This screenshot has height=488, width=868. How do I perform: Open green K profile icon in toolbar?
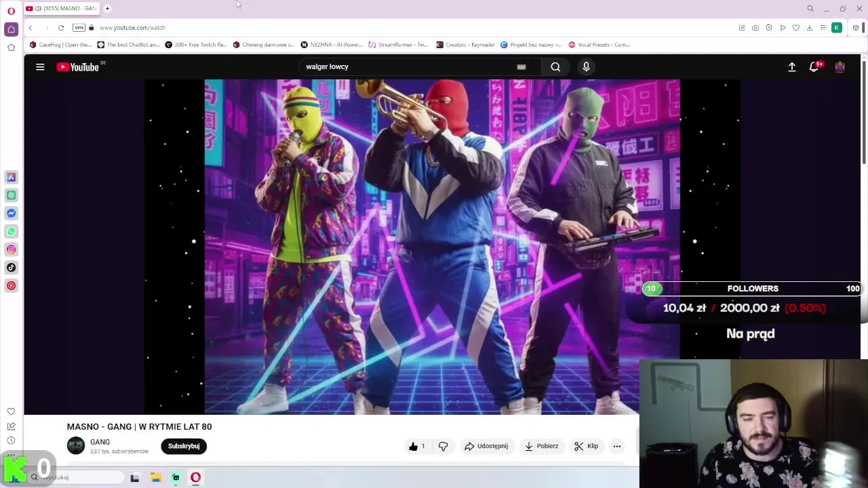coord(837,28)
